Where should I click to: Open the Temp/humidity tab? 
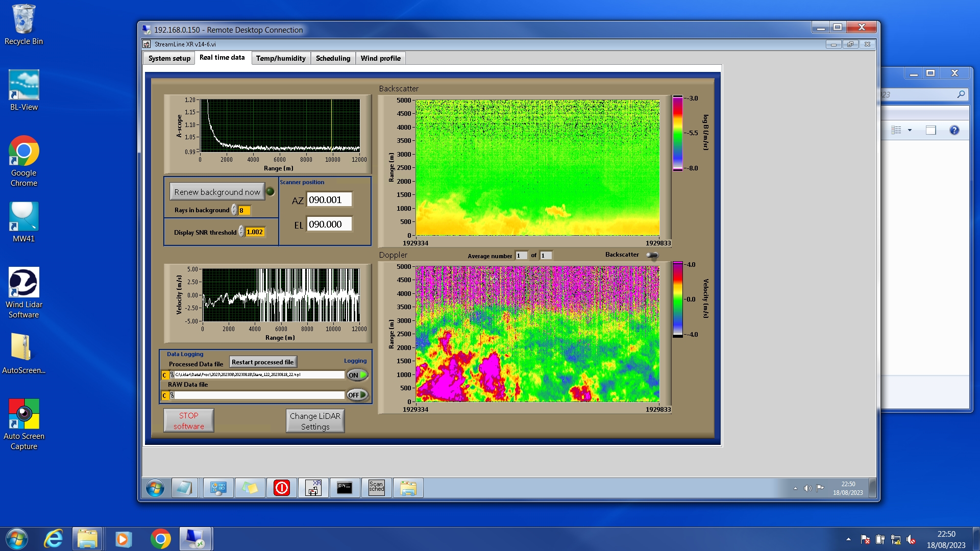pos(281,58)
